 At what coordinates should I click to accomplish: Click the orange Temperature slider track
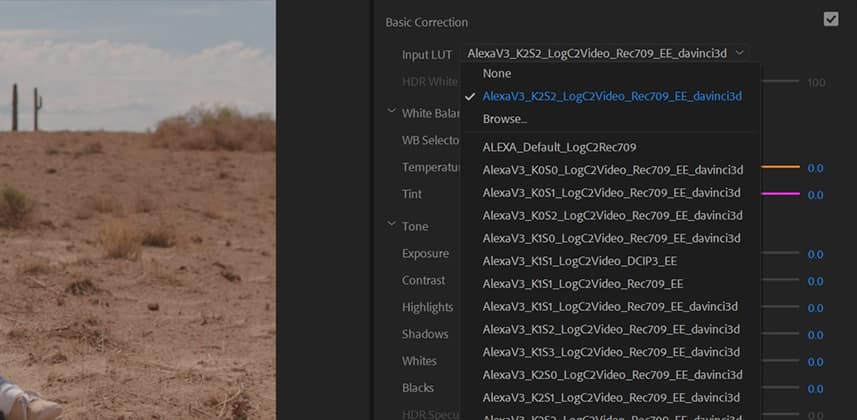[780, 166]
